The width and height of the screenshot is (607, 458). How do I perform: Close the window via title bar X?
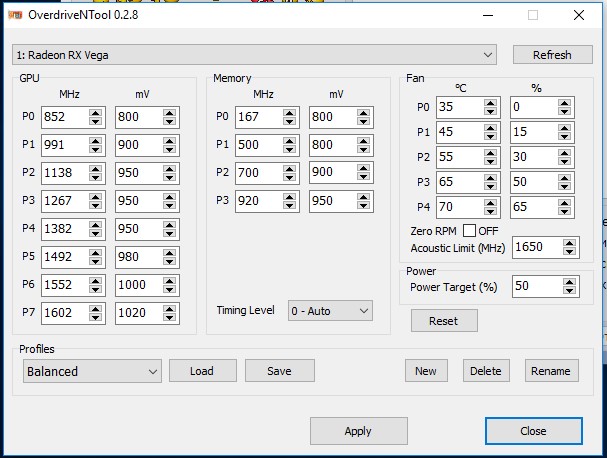(x=579, y=15)
